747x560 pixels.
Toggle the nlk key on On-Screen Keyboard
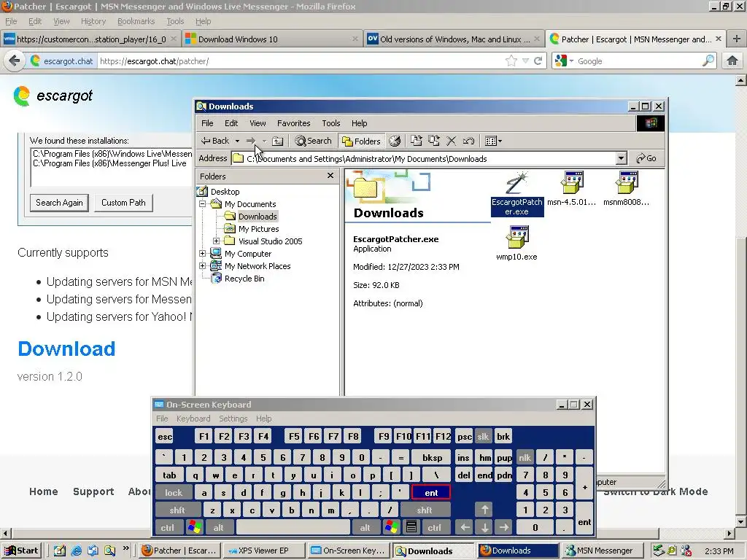525,458
